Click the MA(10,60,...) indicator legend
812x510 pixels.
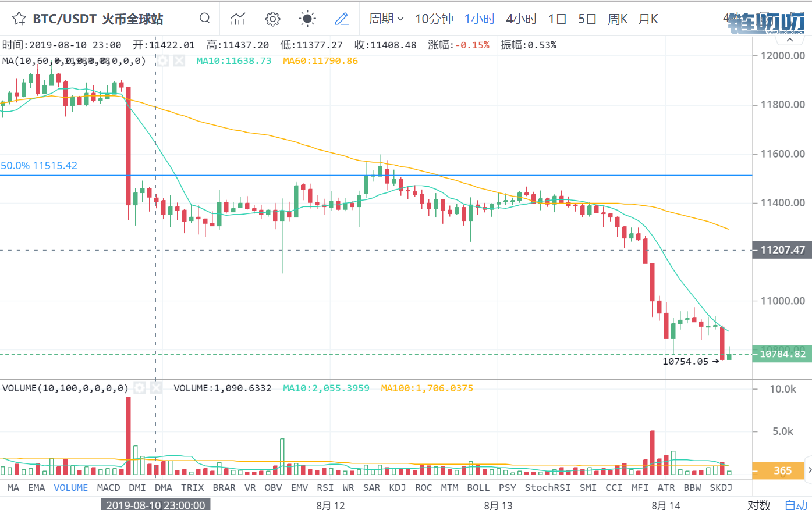(x=74, y=60)
